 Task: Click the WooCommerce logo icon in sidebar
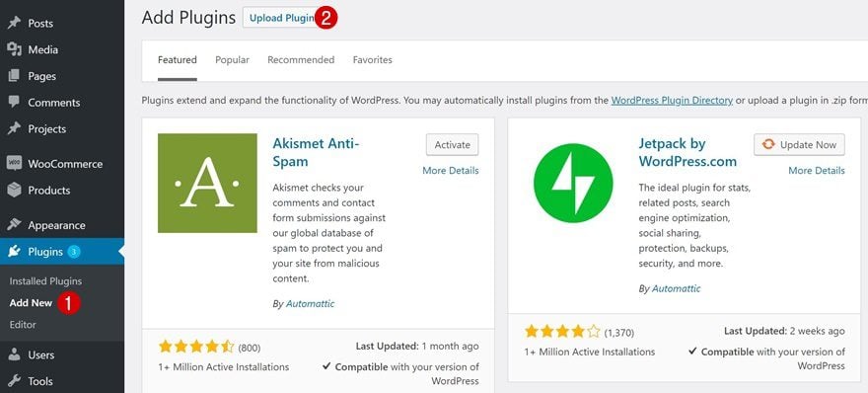point(15,164)
